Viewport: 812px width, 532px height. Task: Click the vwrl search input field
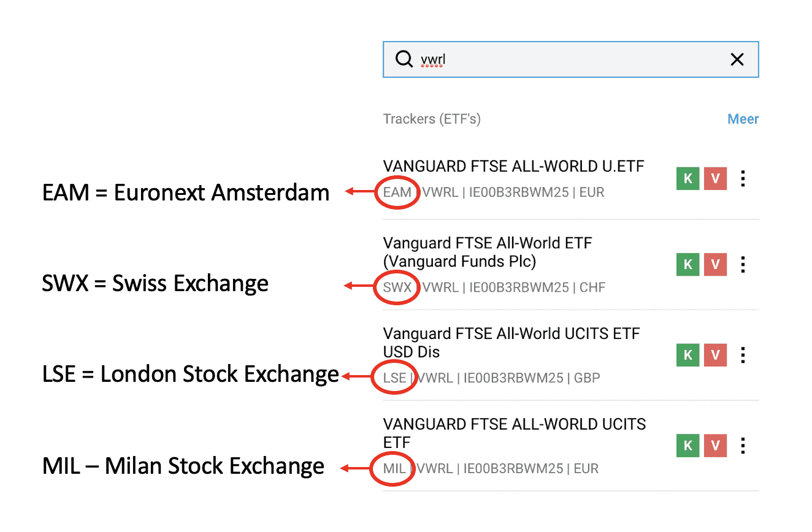[570, 59]
